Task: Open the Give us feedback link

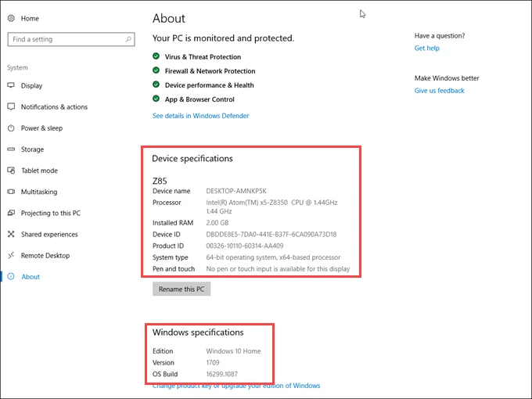Action: coord(439,91)
